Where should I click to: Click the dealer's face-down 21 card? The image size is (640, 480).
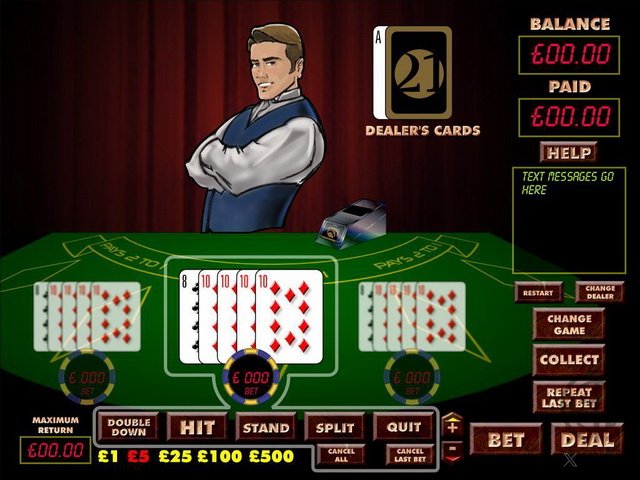click(419, 73)
